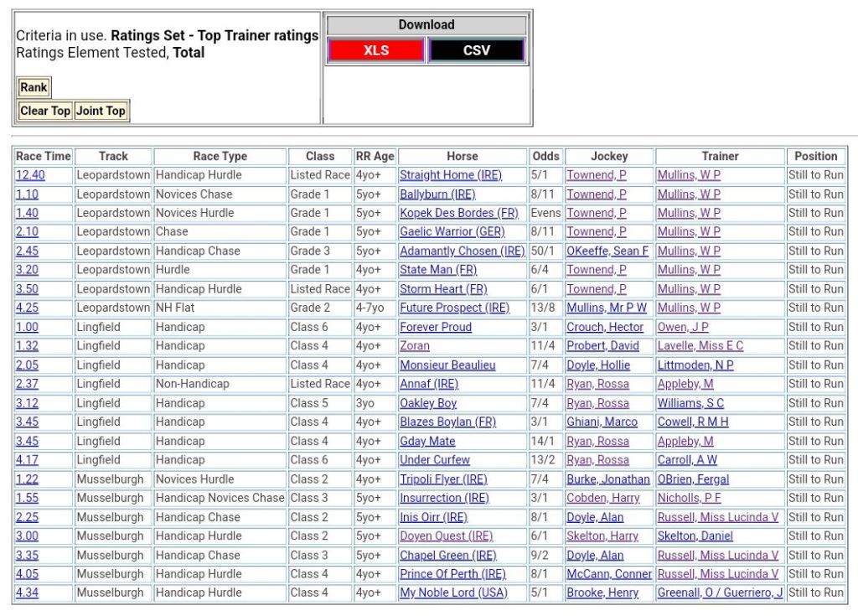Open jockey OKeeffe, Sean F profile
This screenshot has width=858, height=616.
(x=607, y=251)
